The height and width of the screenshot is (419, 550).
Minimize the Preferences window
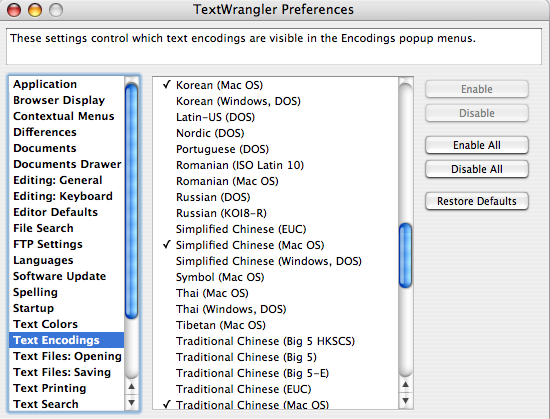pos(35,10)
